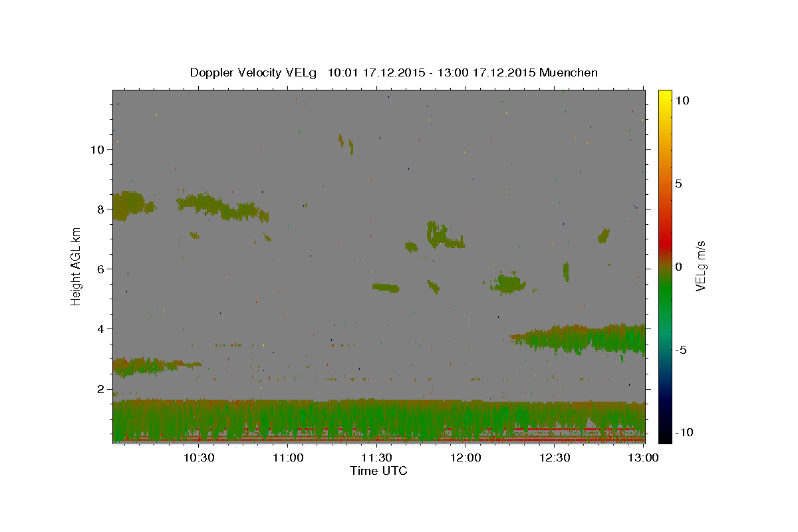Click the 10:30 time tick label
The height and width of the screenshot is (532, 798).
click(199, 458)
